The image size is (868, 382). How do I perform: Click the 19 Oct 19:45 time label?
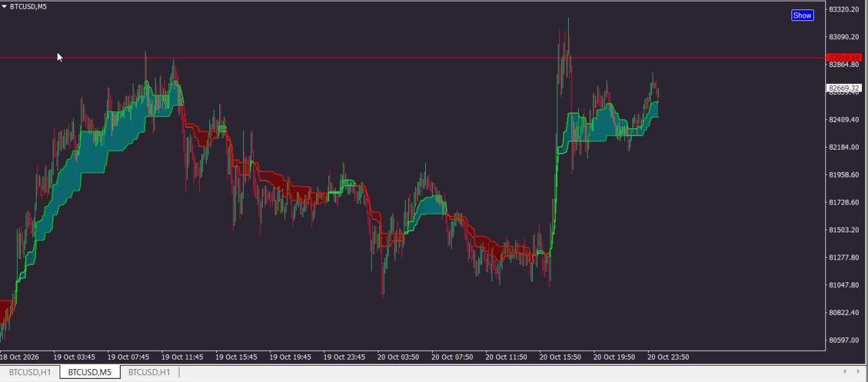click(x=290, y=357)
